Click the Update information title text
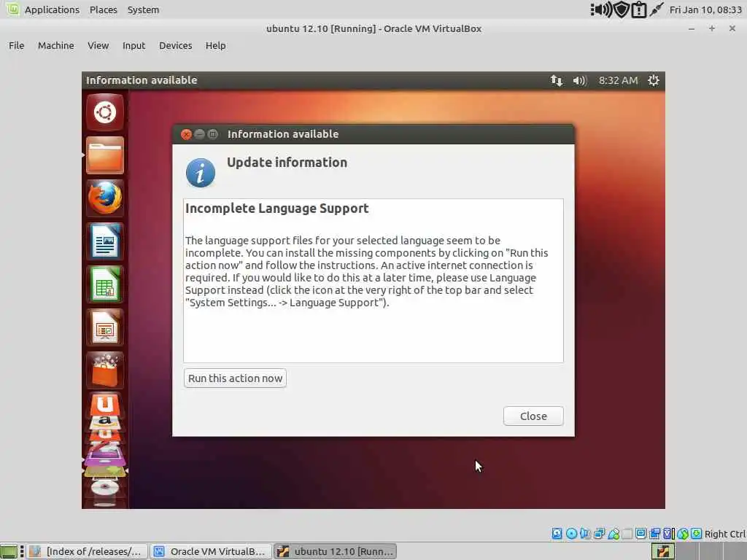This screenshot has width=747, height=560. tap(287, 163)
